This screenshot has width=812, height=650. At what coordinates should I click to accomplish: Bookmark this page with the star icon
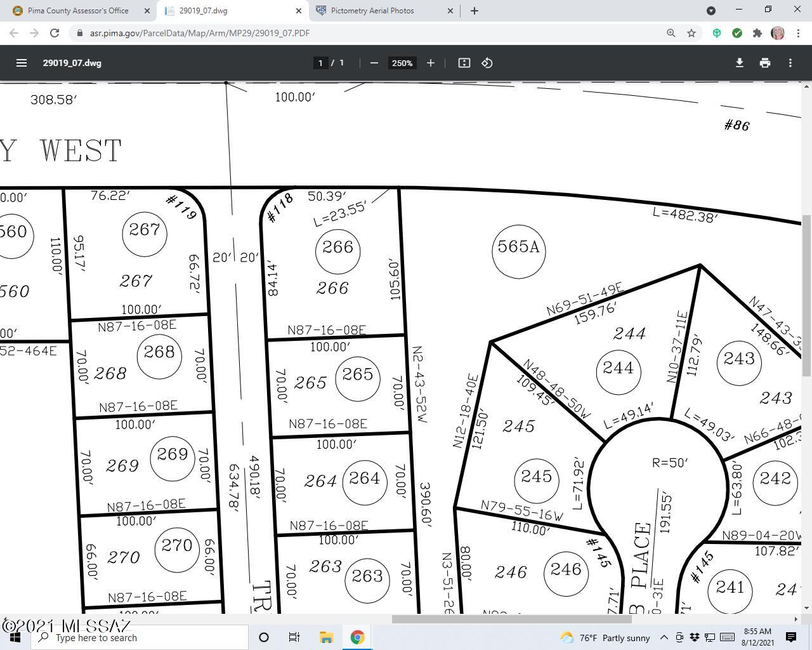(691, 33)
